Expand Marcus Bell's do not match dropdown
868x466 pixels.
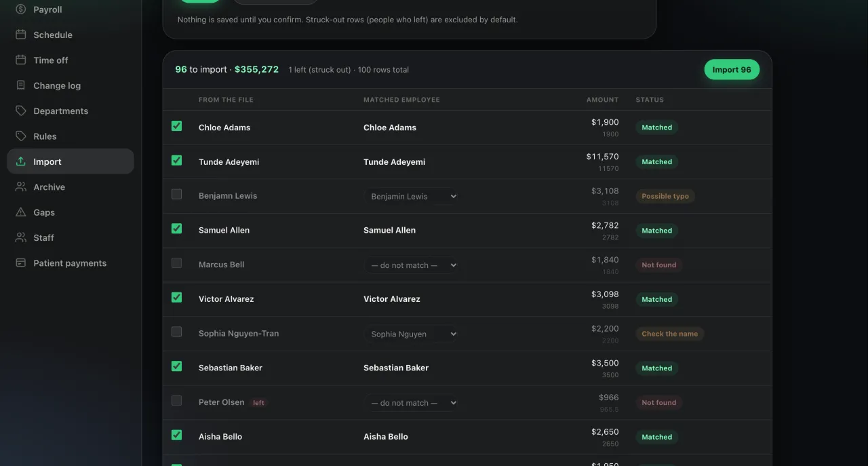(x=412, y=265)
